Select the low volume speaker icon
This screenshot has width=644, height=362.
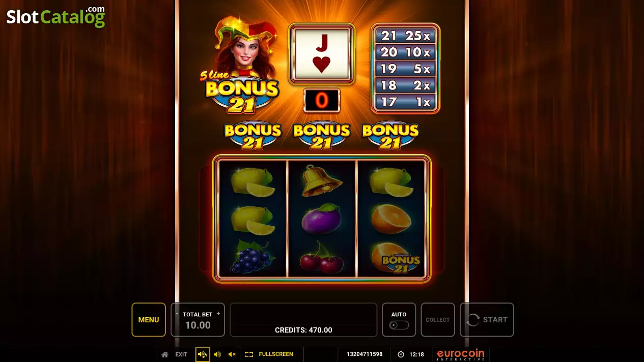[x=217, y=354]
